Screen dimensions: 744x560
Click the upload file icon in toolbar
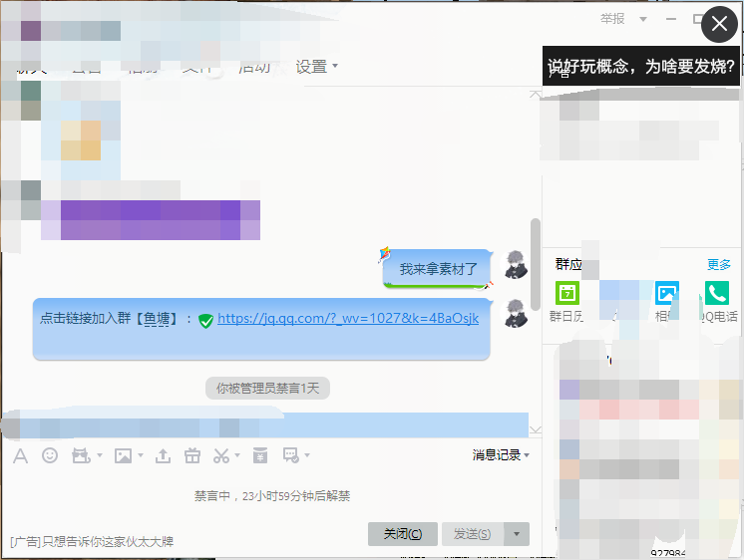(x=164, y=455)
